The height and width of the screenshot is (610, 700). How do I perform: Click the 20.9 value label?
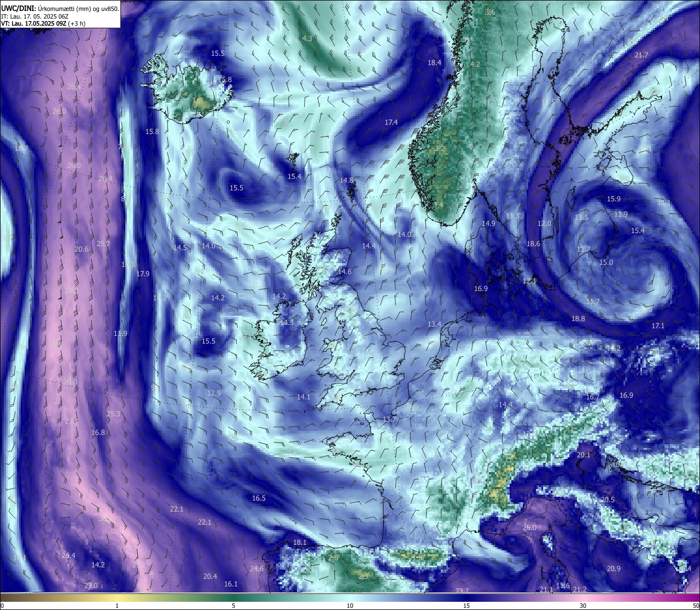[x=614, y=569]
